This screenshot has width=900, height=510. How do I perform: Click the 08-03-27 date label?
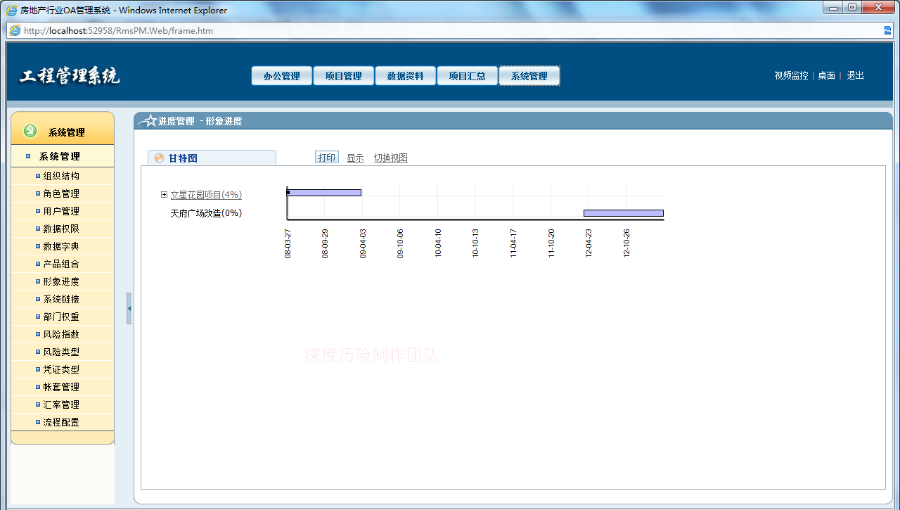(288, 244)
